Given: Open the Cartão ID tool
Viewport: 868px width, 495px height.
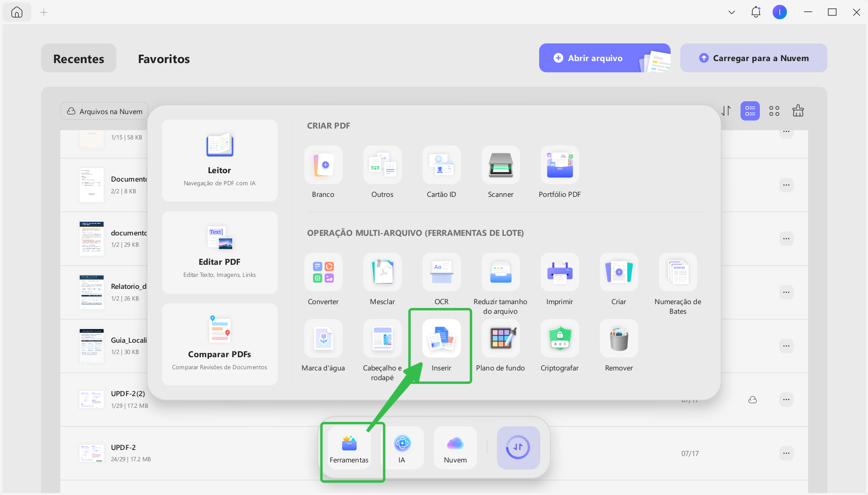Looking at the screenshot, I should [441, 165].
